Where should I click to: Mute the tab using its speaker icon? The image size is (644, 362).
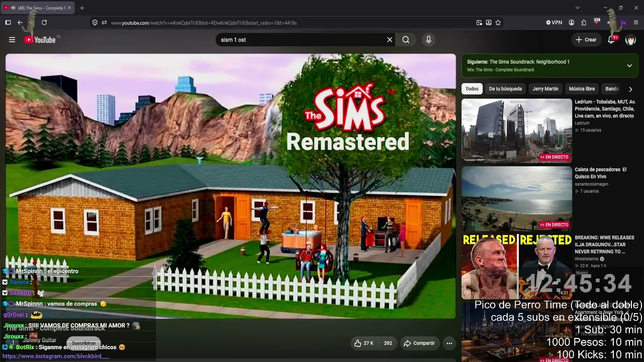13,8
